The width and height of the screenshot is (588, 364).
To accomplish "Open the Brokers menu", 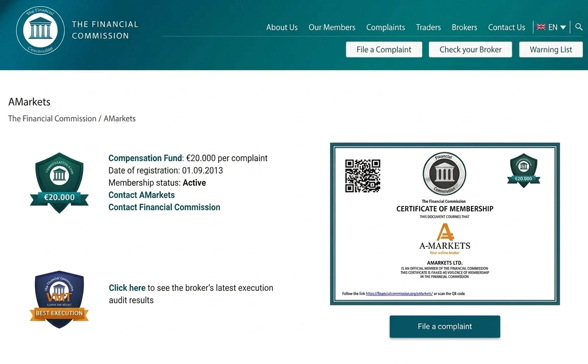I will tap(464, 27).
